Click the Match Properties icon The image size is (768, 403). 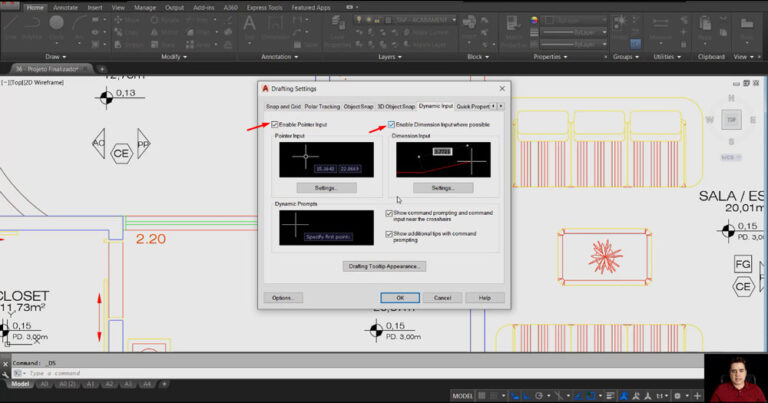coord(513,29)
